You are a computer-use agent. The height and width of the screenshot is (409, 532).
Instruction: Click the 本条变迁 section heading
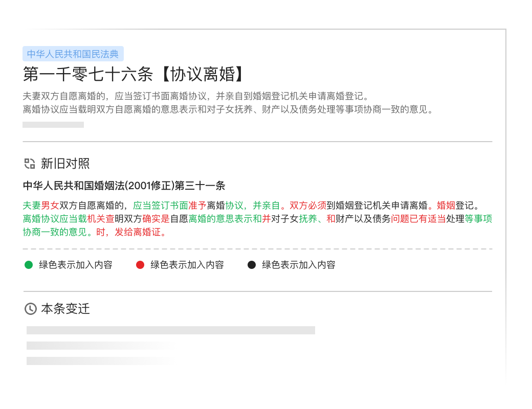tap(65, 309)
